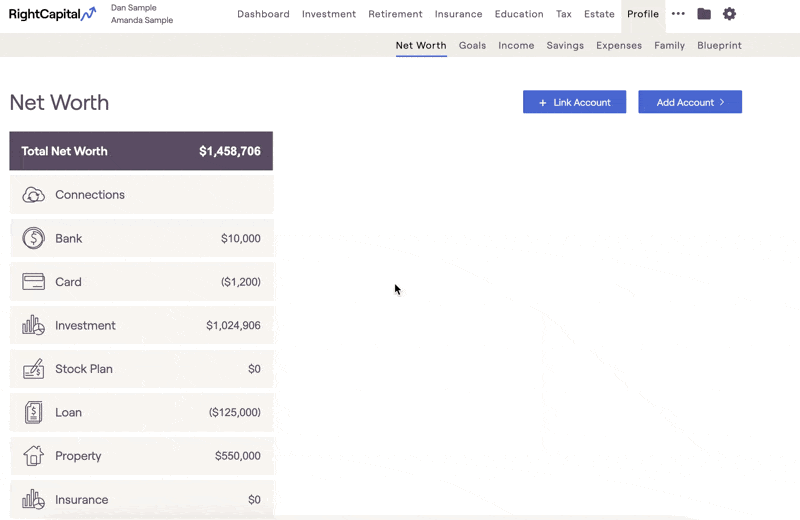Click the RightCapital logo

tap(53, 14)
